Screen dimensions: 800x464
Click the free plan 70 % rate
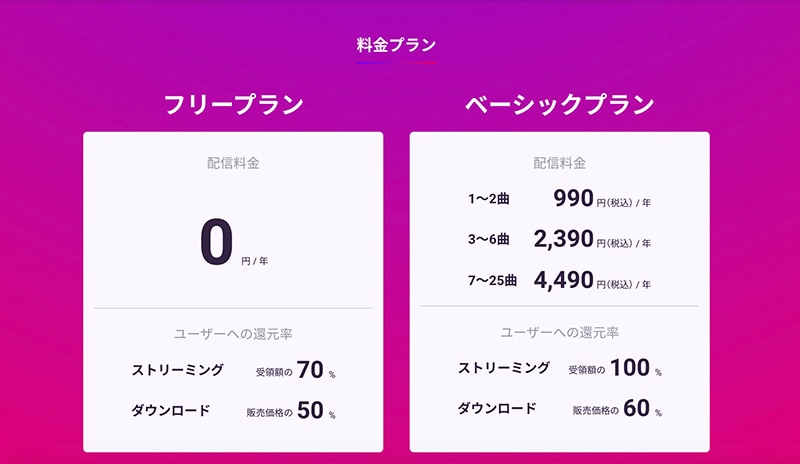[310, 371]
